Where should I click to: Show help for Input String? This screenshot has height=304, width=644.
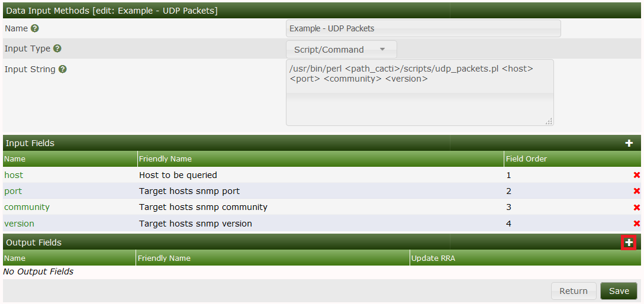pos(63,69)
